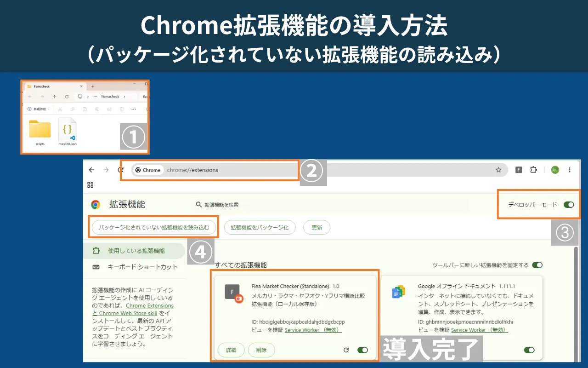Disable the Flea Market Checker extension toggle
Screen dimensions: 588x368
363,350
